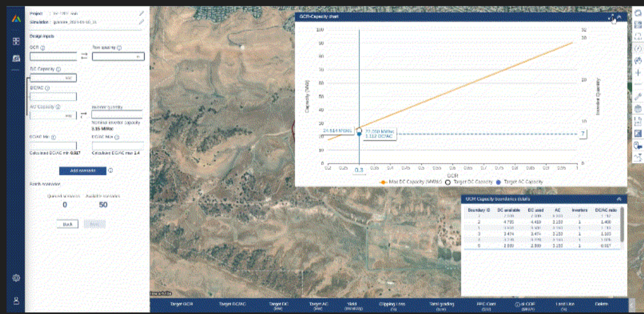Screen dimensions: 644x314
Task: Click the Land Use column header
Action: pos(565,306)
